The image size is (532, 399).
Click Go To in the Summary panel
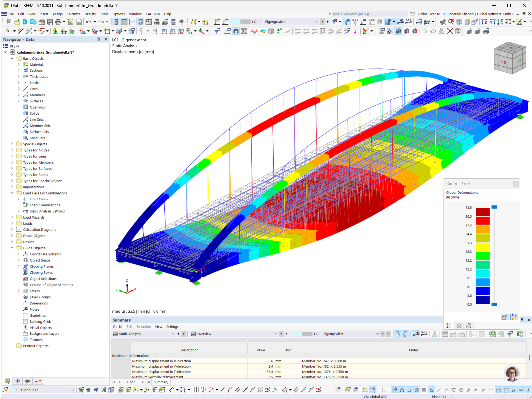[117, 327]
